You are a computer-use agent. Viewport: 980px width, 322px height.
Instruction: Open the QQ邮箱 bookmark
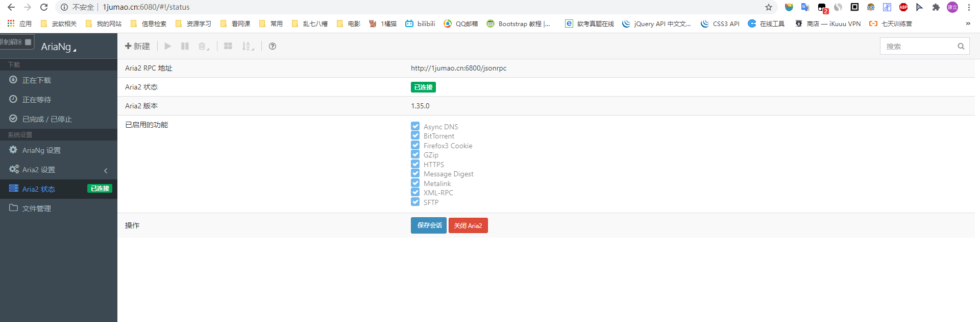pos(461,24)
